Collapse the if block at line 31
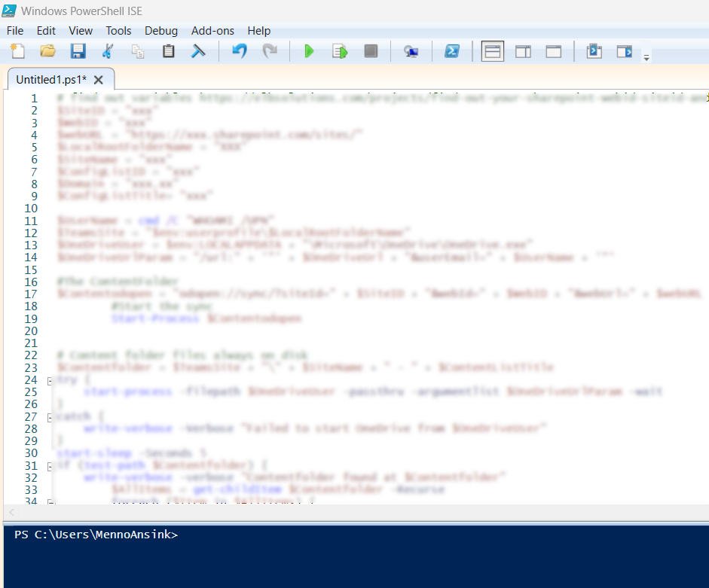 (x=50, y=467)
